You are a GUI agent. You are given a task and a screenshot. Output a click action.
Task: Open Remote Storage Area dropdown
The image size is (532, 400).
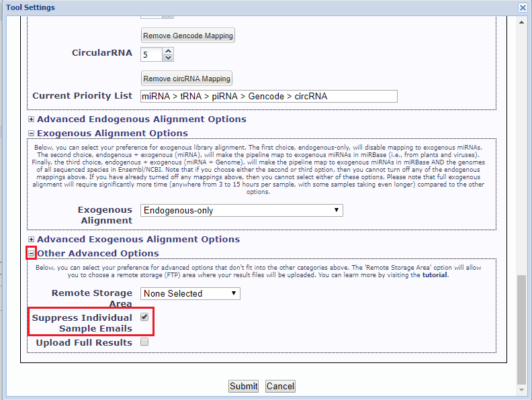tap(191, 293)
